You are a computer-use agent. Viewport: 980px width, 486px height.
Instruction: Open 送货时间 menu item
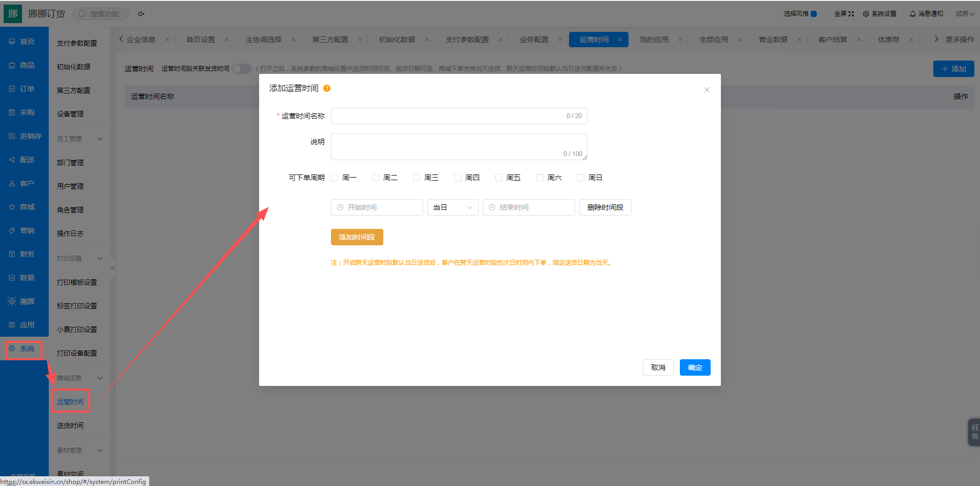(70, 425)
